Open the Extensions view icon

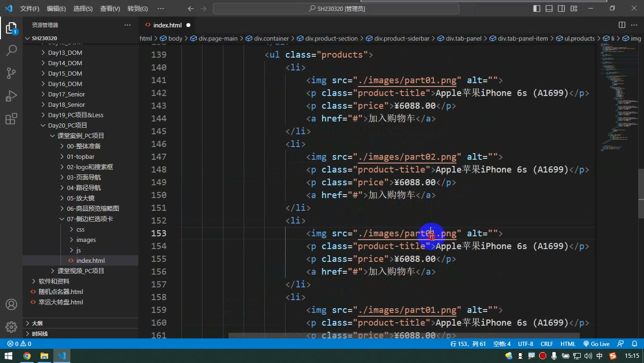click(11, 118)
